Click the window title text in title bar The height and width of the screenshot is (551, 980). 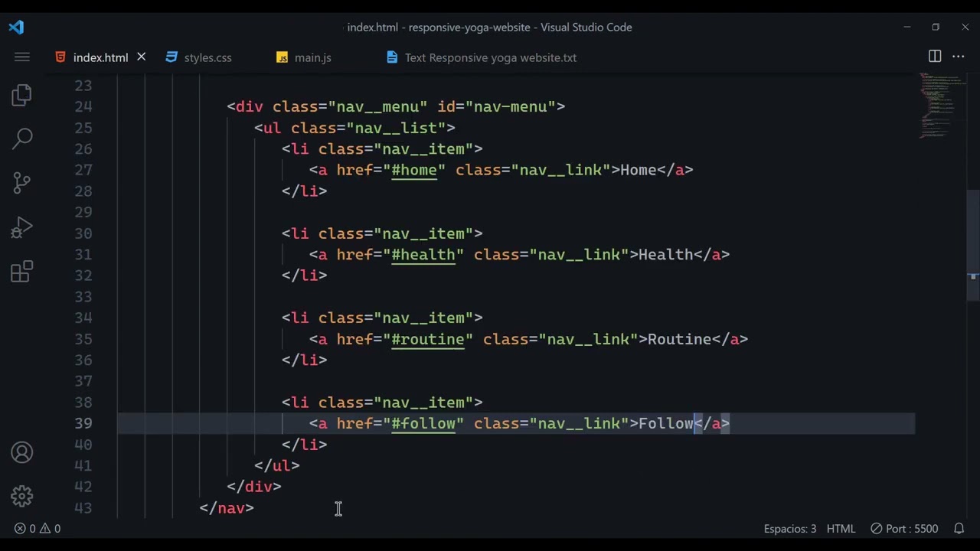coord(489,27)
